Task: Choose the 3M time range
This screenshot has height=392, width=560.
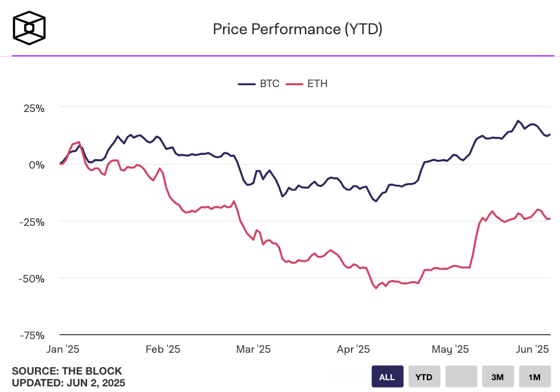Action: click(498, 377)
